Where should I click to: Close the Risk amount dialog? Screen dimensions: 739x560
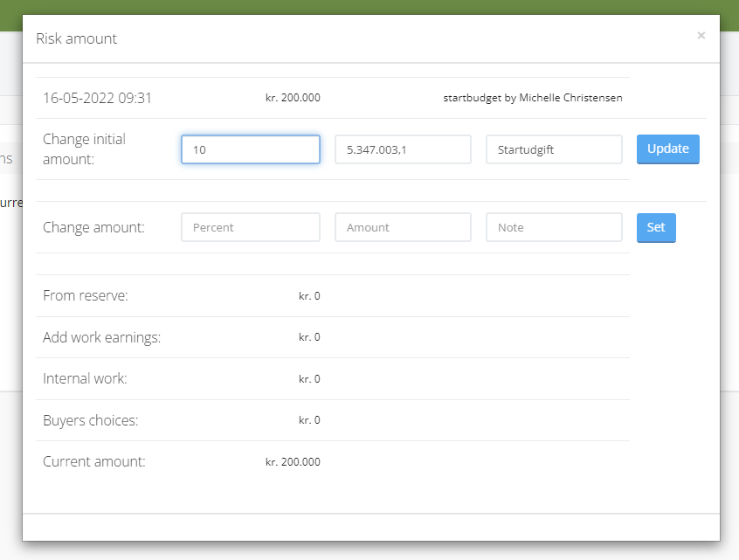point(701,36)
